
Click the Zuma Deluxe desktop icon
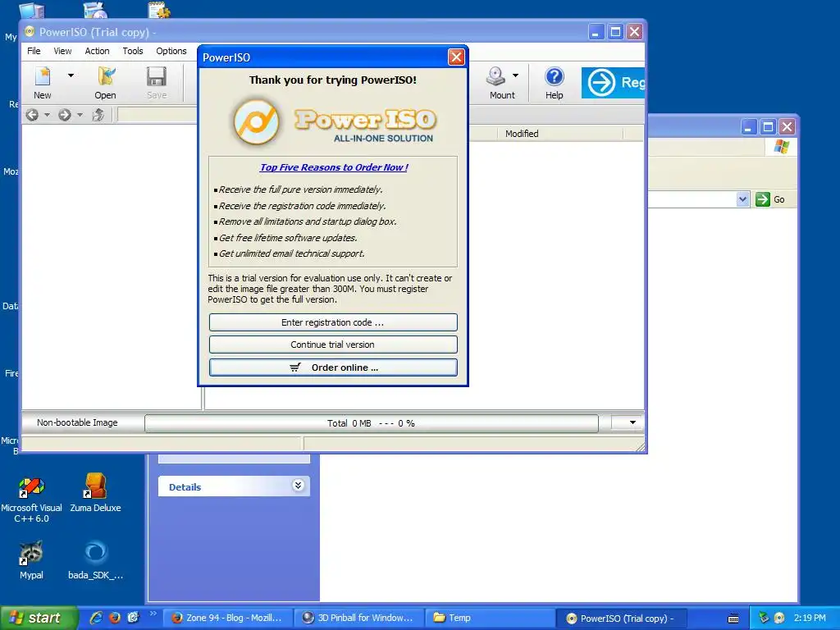coord(95,493)
